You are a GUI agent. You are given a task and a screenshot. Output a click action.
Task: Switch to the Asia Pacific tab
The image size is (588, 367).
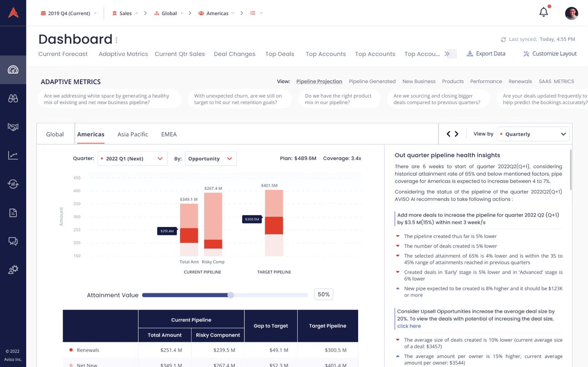132,134
